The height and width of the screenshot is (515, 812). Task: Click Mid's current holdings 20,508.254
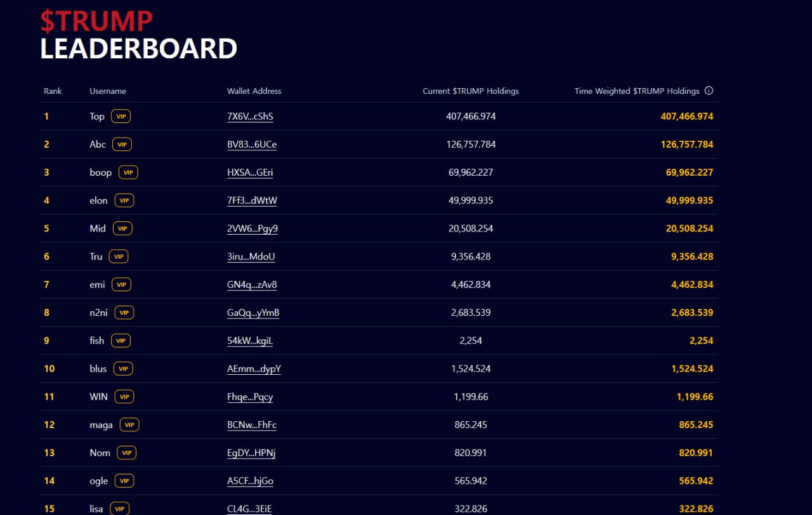pyautogui.click(x=471, y=228)
